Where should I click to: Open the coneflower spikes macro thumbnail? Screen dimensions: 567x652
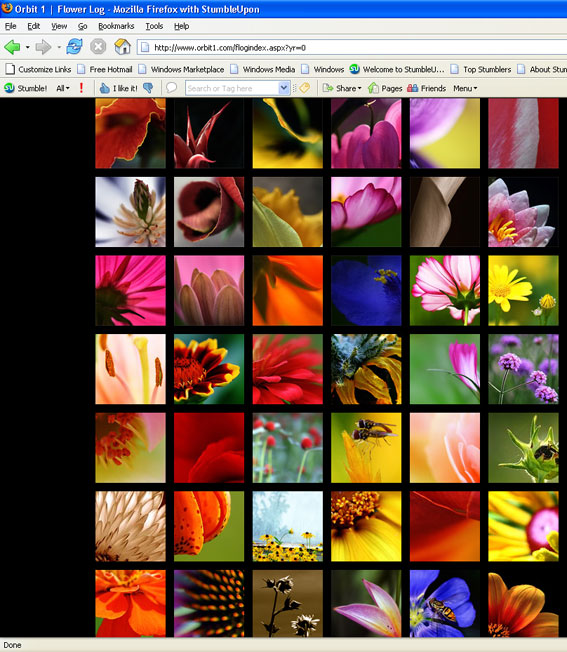click(x=209, y=603)
